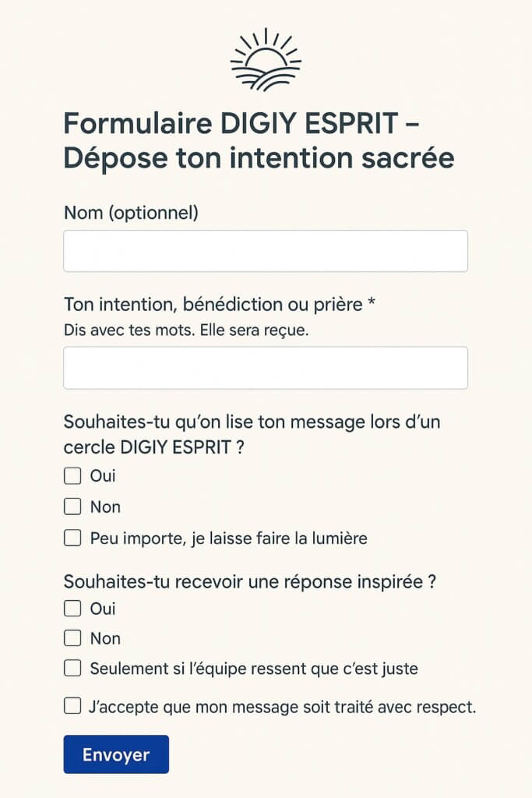Tick Non for reading message in a circle
Image resolution: width=532 pixels, height=798 pixels.
[x=72, y=507]
